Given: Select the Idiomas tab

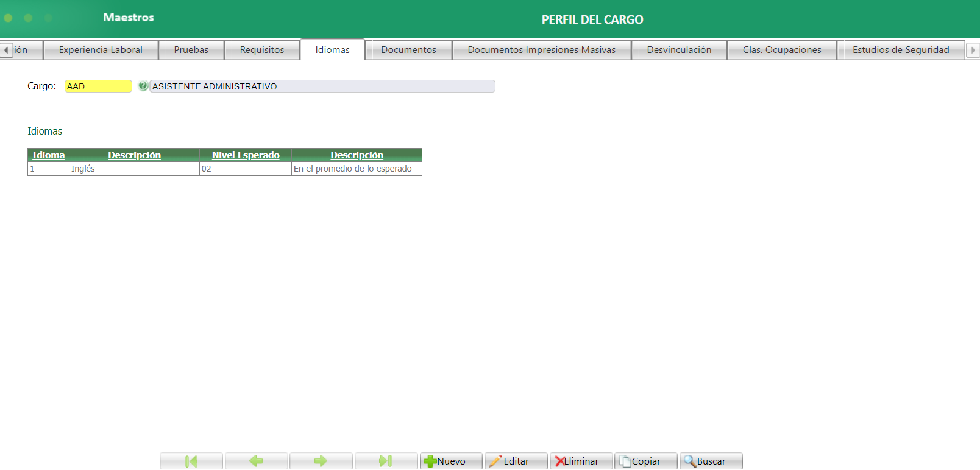Looking at the screenshot, I should click(333, 50).
